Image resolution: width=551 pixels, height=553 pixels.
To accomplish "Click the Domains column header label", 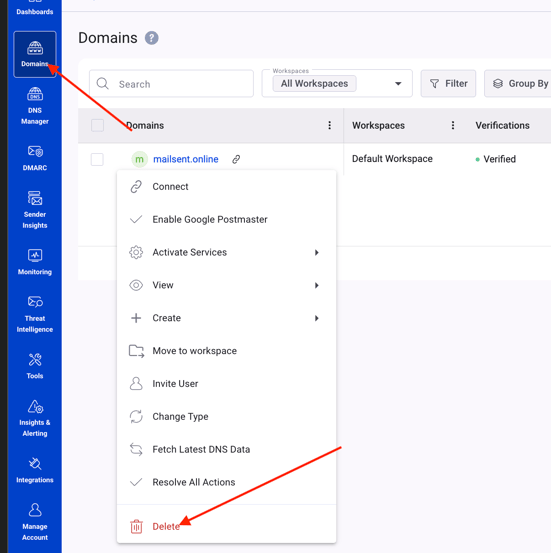I will point(145,126).
